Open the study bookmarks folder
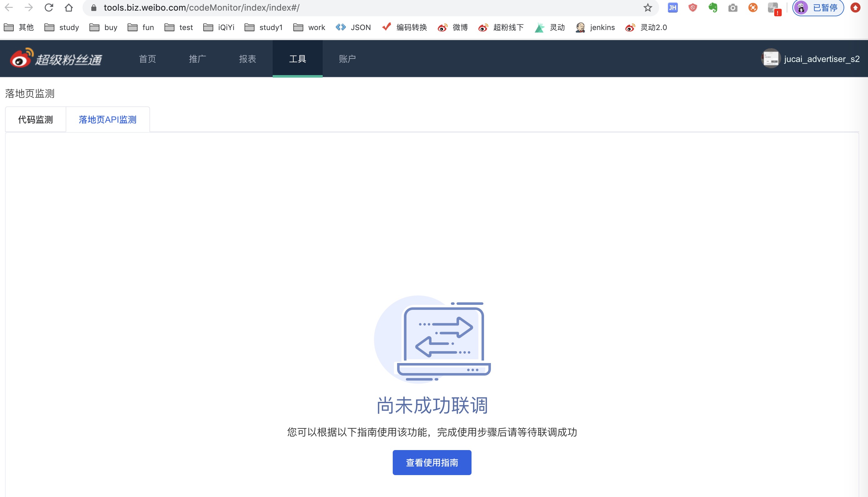Screen dimensions: 868x497 62,27
